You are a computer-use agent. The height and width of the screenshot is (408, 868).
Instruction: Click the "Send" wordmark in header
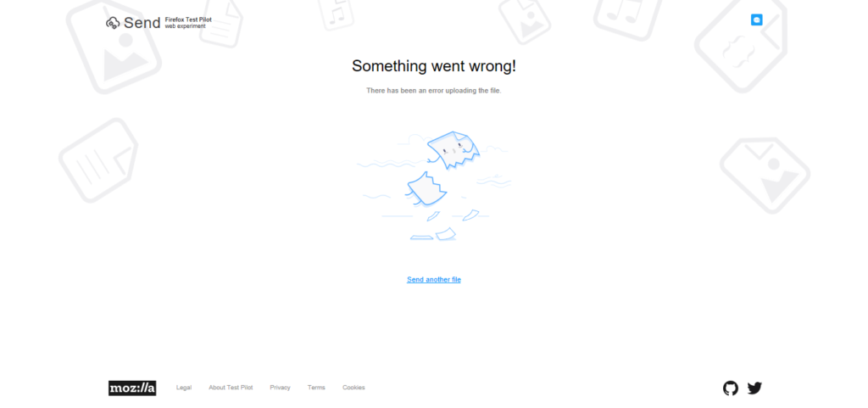click(x=142, y=23)
